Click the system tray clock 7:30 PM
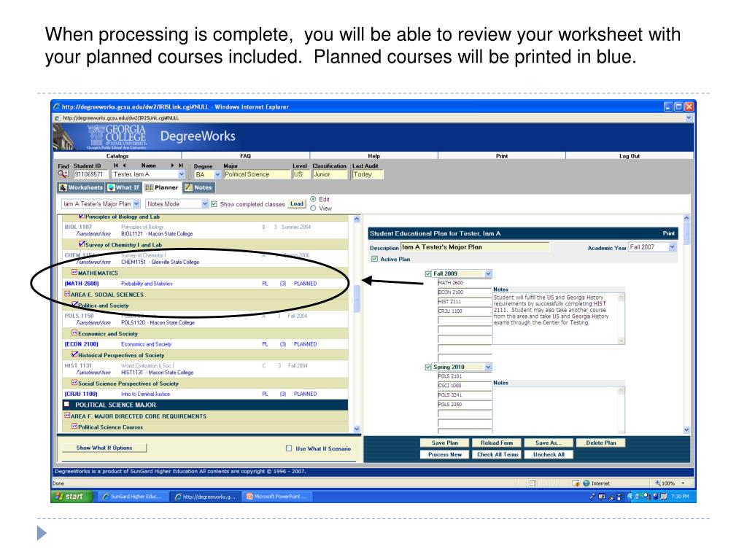The width and height of the screenshot is (747, 560). pyautogui.click(x=680, y=496)
